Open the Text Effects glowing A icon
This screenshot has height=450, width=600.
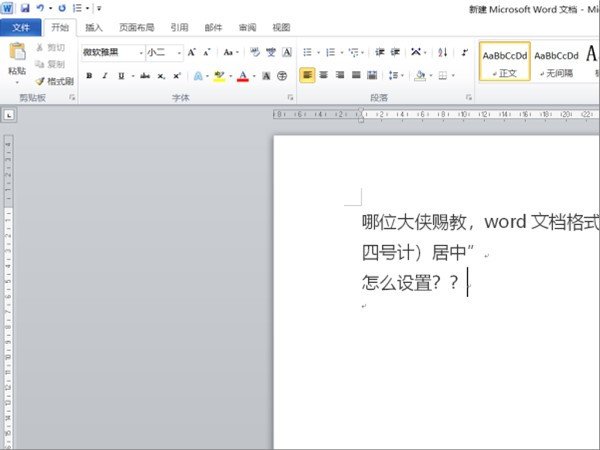click(x=198, y=76)
